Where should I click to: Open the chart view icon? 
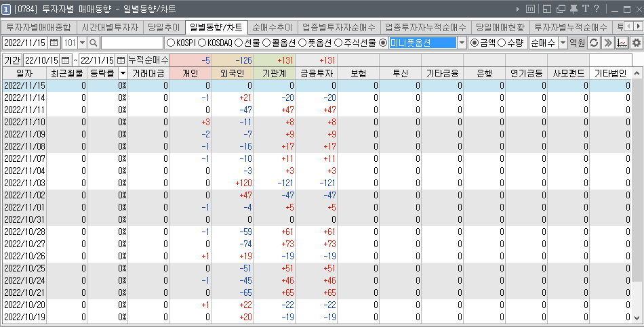click(622, 43)
